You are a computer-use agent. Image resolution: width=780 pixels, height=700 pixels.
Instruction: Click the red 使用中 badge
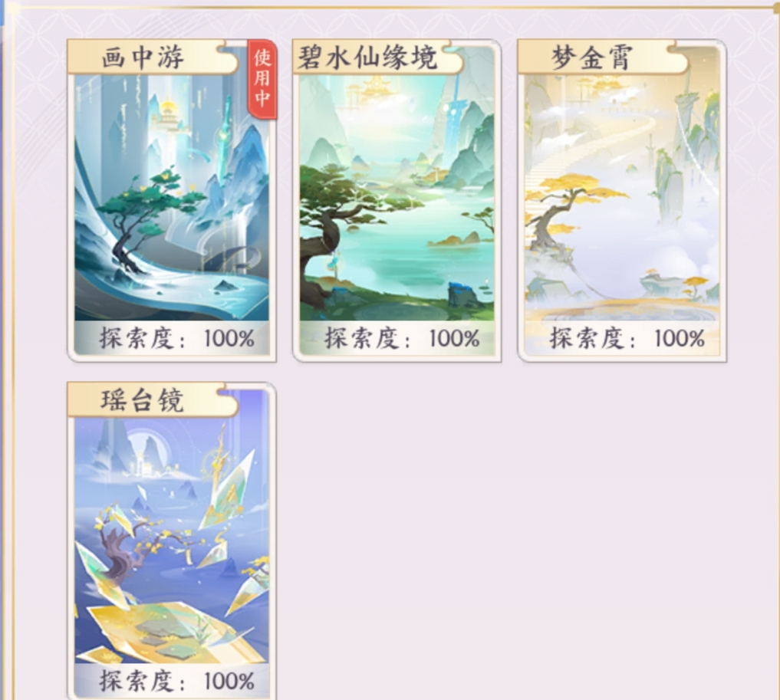(262, 78)
